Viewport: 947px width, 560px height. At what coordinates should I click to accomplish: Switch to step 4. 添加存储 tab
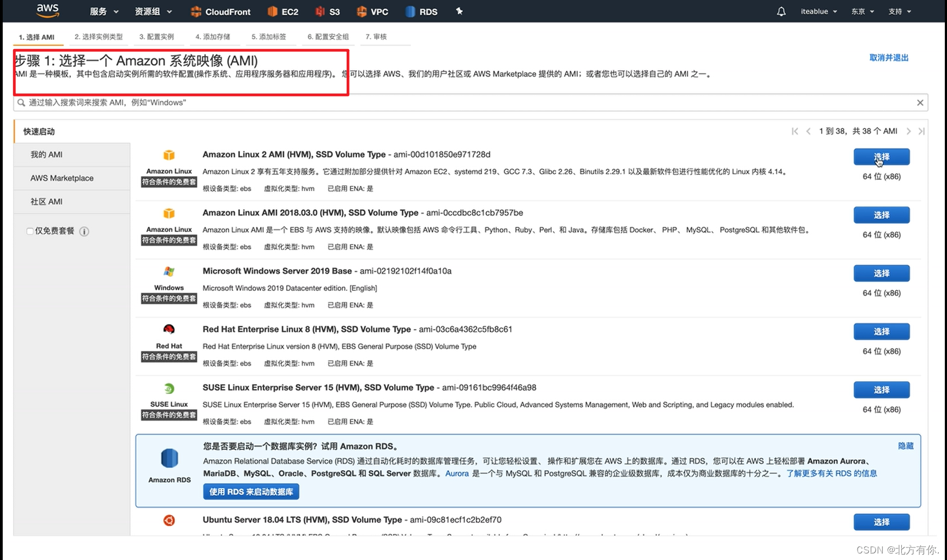pos(213,36)
